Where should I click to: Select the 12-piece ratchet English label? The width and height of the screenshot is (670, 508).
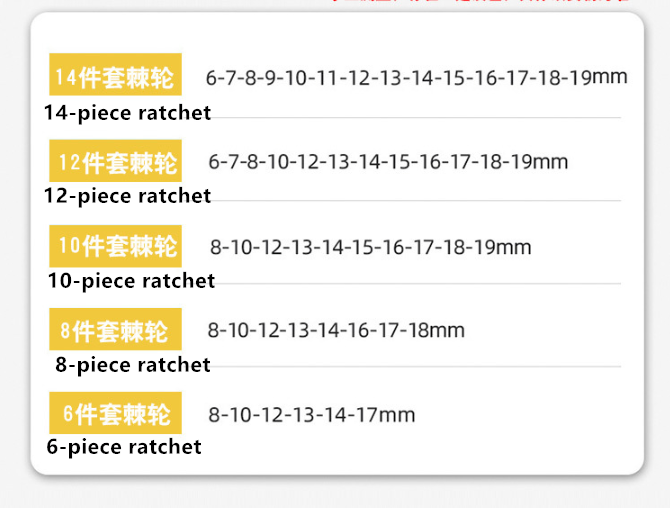127,196
